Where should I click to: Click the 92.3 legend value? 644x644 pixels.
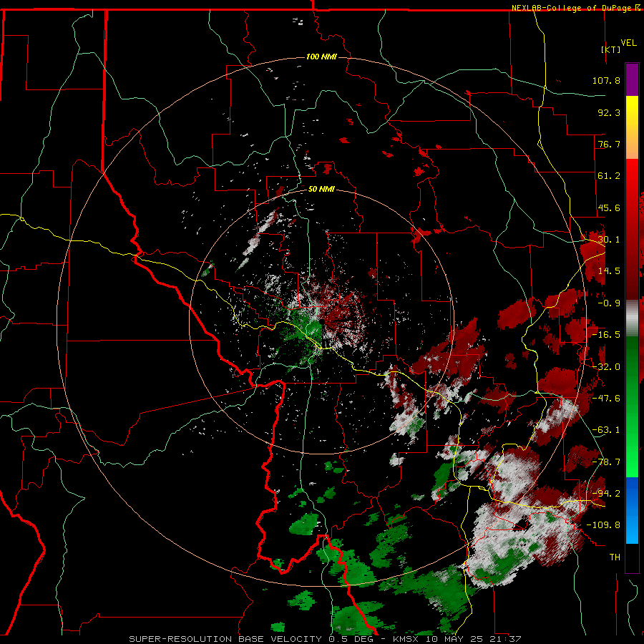coord(609,112)
